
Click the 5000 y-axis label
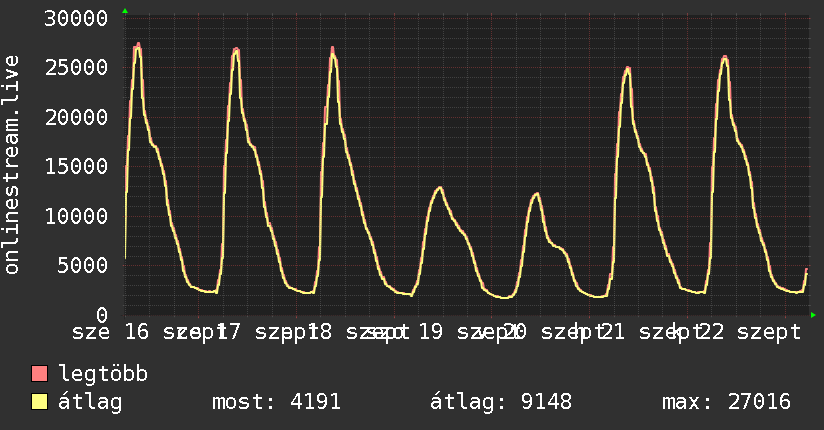pyautogui.click(x=83, y=265)
